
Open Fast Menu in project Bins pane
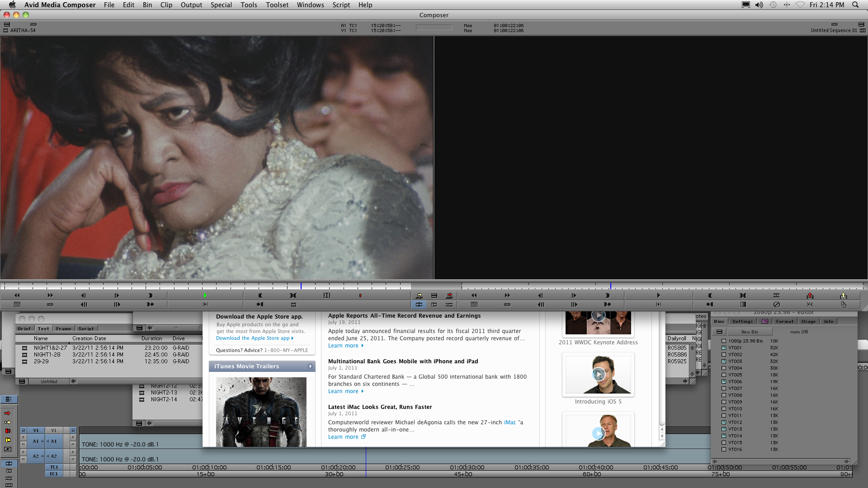pos(719,332)
